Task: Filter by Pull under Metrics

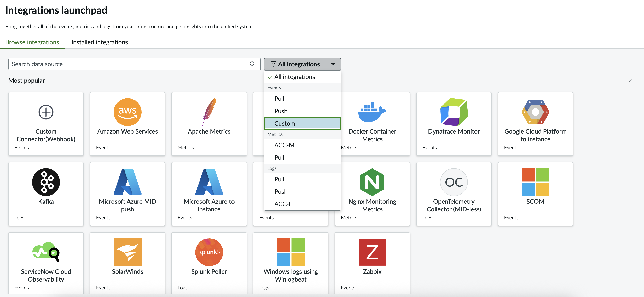Action: (303, 158)
